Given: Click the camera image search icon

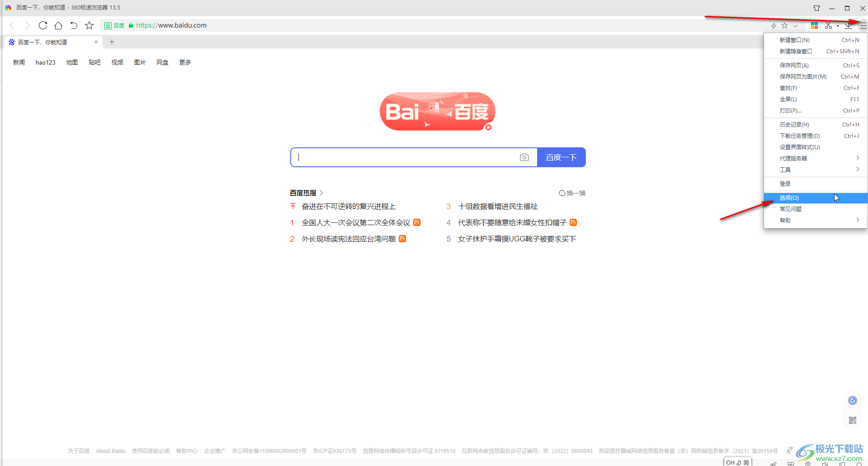Looking at the screenshot, I should point(524,157).
